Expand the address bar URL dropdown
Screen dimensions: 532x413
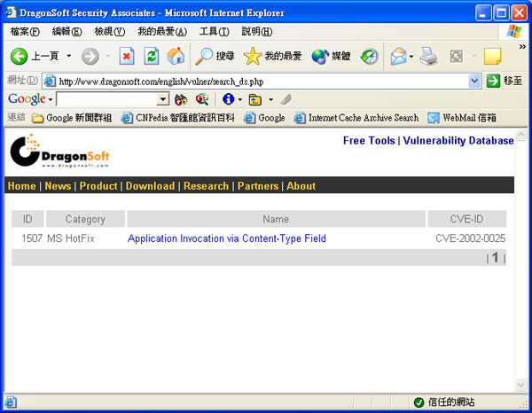click(474, 81)
